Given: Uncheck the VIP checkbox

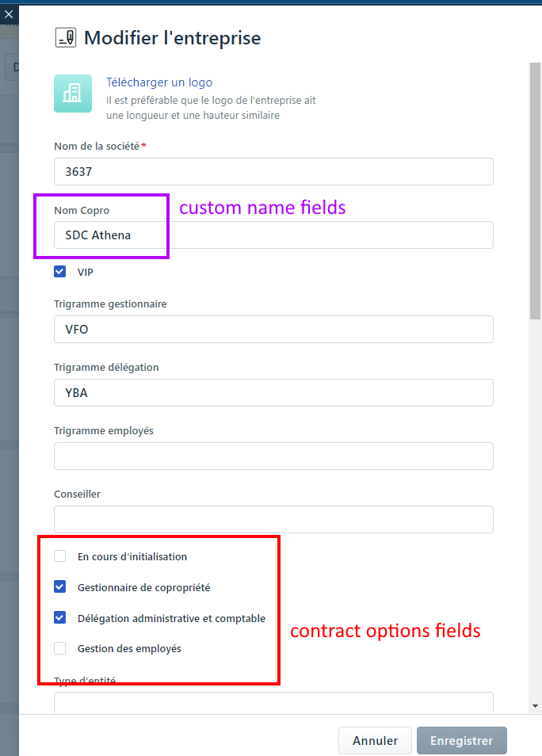Looking at the screenshot, I should [59, 272].
